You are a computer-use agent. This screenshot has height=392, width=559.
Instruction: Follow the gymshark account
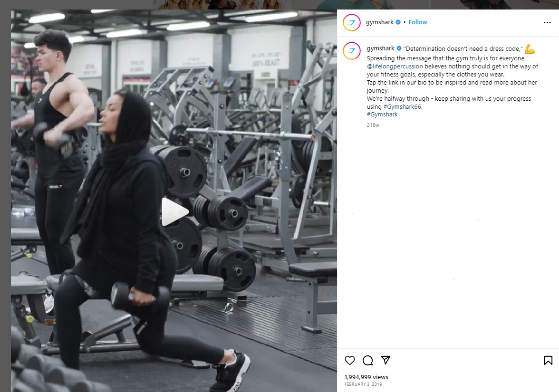point(417,22)
